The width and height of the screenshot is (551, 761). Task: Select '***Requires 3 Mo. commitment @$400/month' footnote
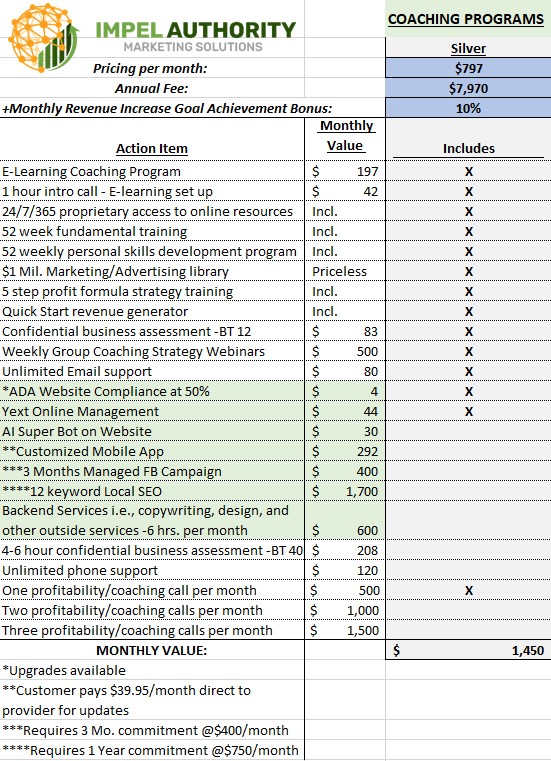[145, 730]
